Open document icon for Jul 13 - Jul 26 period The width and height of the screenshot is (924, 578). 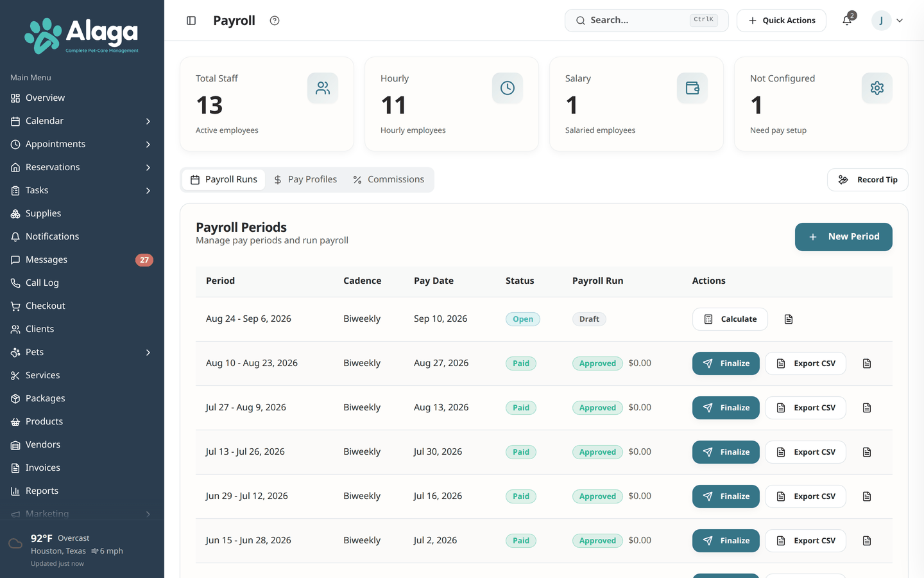click(x=867, y=452)
